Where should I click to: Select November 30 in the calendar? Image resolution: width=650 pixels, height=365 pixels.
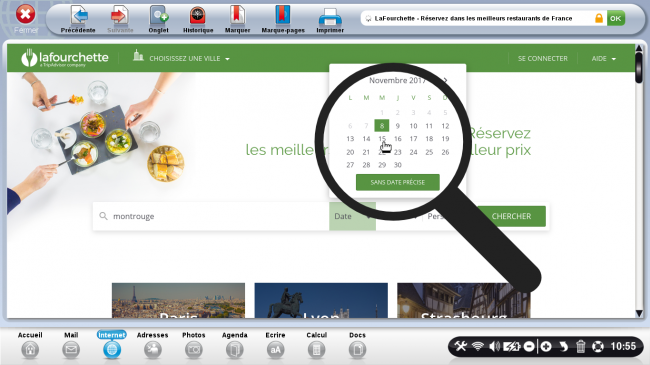398,165
